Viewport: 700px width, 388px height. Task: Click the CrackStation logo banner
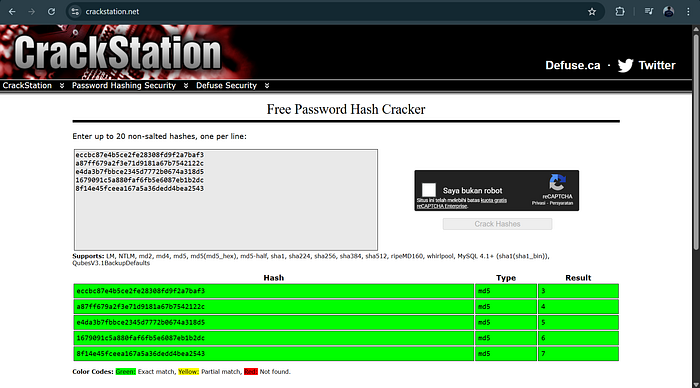(118, 53)
